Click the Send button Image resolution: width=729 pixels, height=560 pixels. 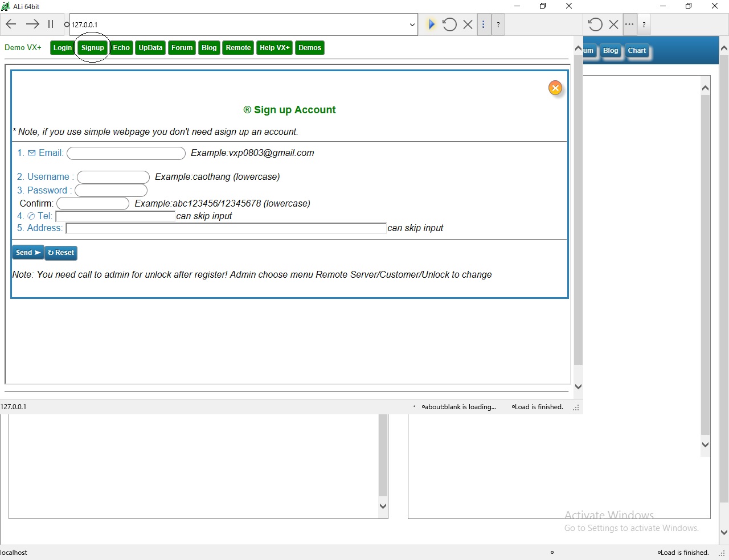coord(28,253)
